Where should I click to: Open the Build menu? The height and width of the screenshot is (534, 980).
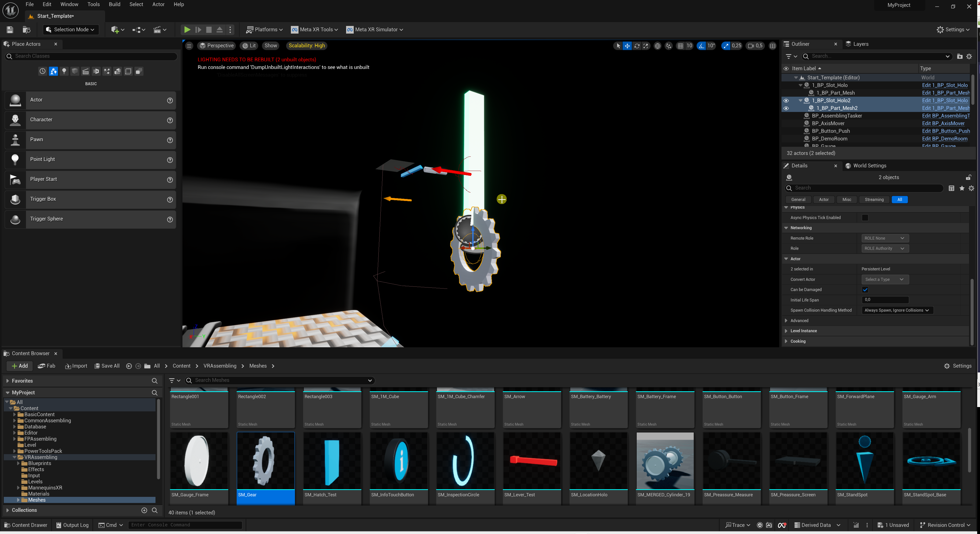(x=114, y=5)
